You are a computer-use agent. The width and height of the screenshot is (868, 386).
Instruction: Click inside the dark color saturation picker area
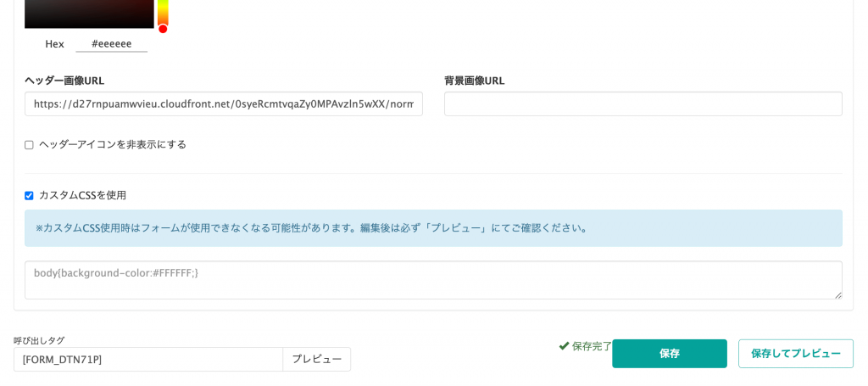(x=89, y=14)
